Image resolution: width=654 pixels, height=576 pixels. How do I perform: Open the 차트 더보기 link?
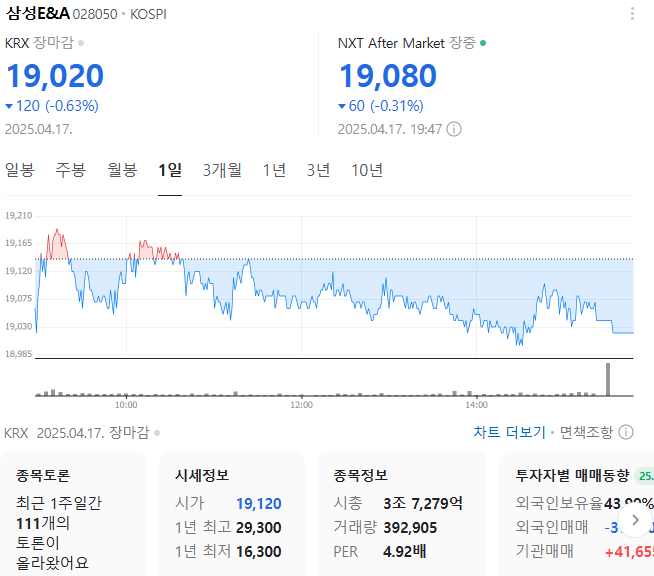click(x=509, y=432)
